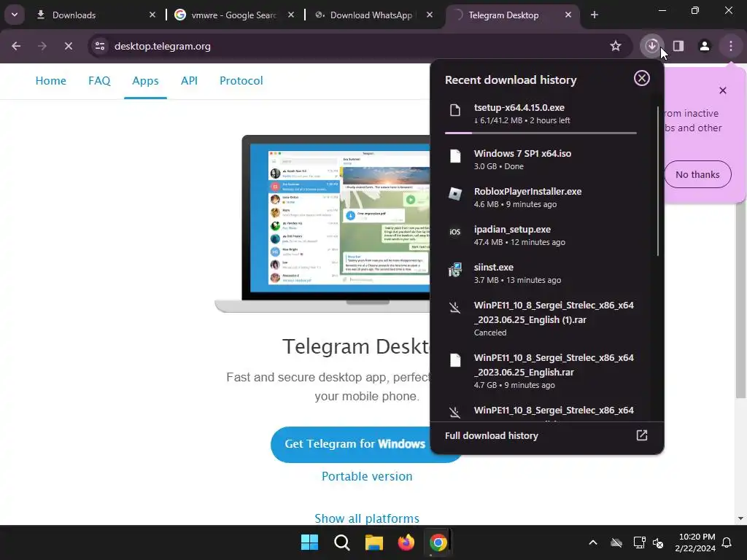747x560 pixels.
Task: Select the siinst.exe entry name
Action: tap(494, 267)
